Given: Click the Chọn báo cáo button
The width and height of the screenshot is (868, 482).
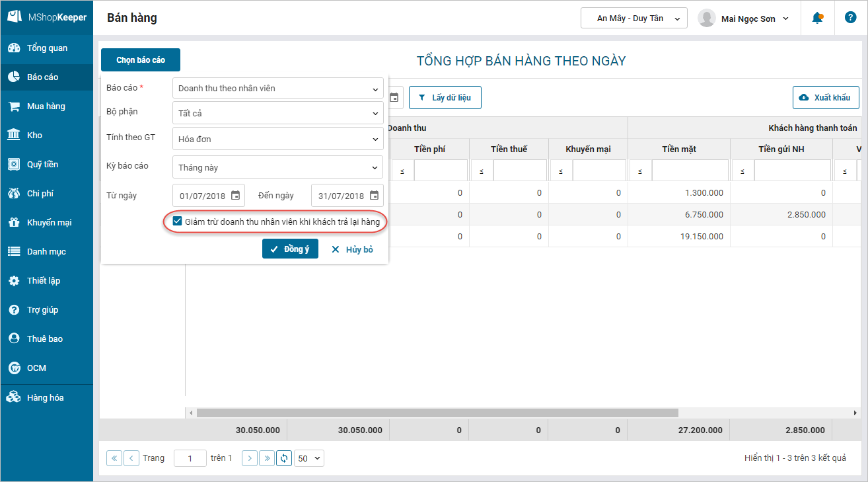Looking at the screenshot, I should pos(141,60).
